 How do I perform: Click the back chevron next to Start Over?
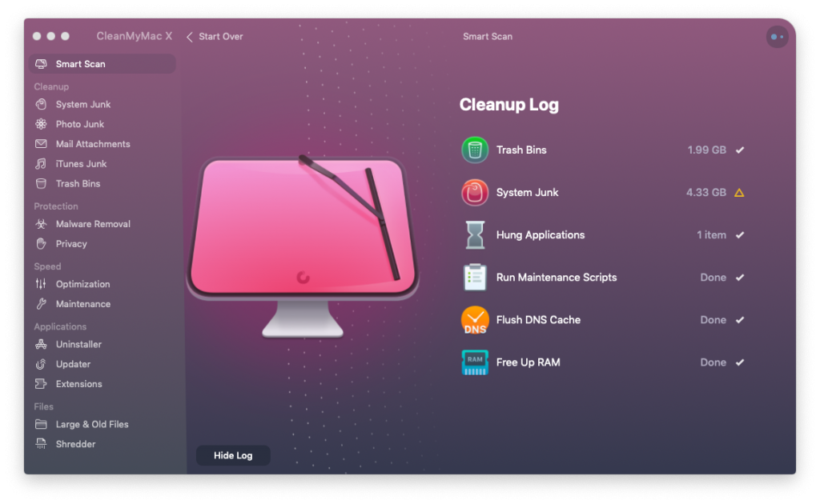pos(189,37)
